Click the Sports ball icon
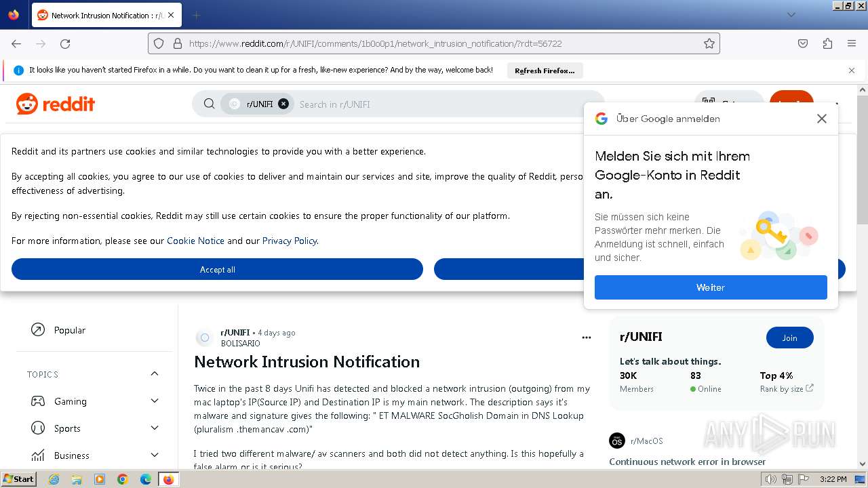 [x=38, y=428]
